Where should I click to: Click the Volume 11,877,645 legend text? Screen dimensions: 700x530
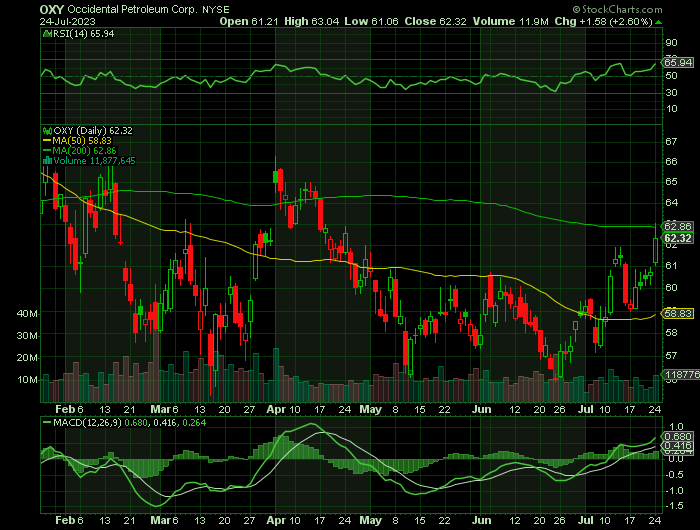94,161
